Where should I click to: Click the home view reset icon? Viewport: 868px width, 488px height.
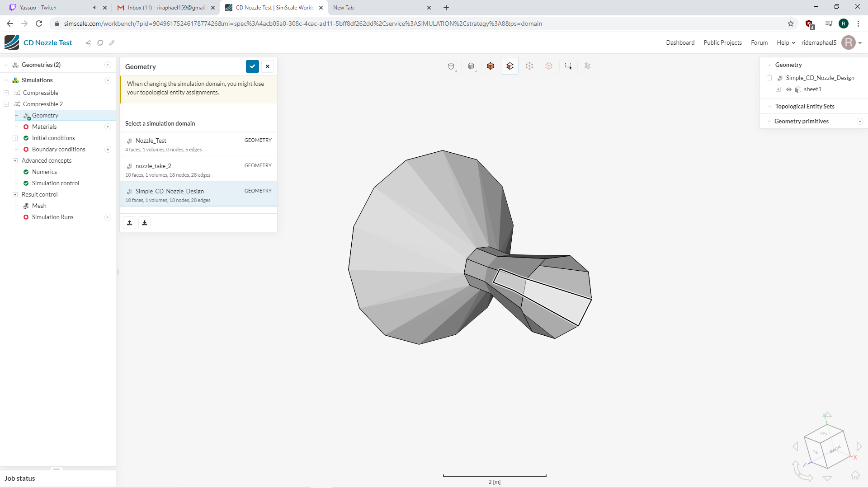[855, 475]
